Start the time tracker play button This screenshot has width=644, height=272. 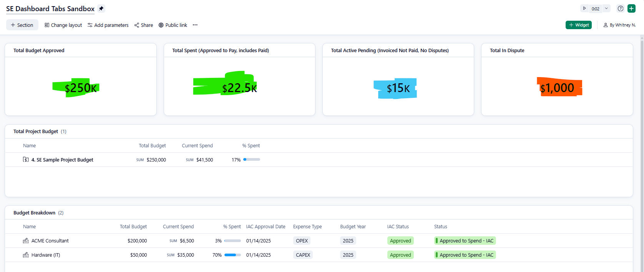point(584,8)
